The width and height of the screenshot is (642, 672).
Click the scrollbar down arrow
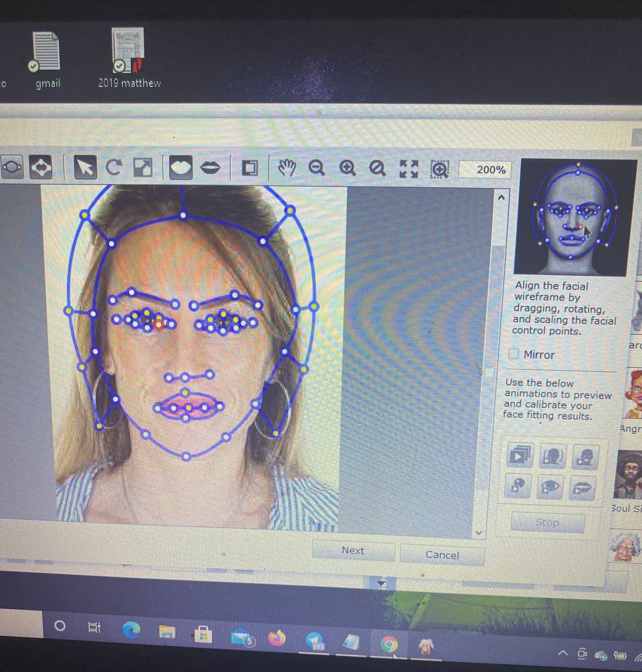click(477, 532)
